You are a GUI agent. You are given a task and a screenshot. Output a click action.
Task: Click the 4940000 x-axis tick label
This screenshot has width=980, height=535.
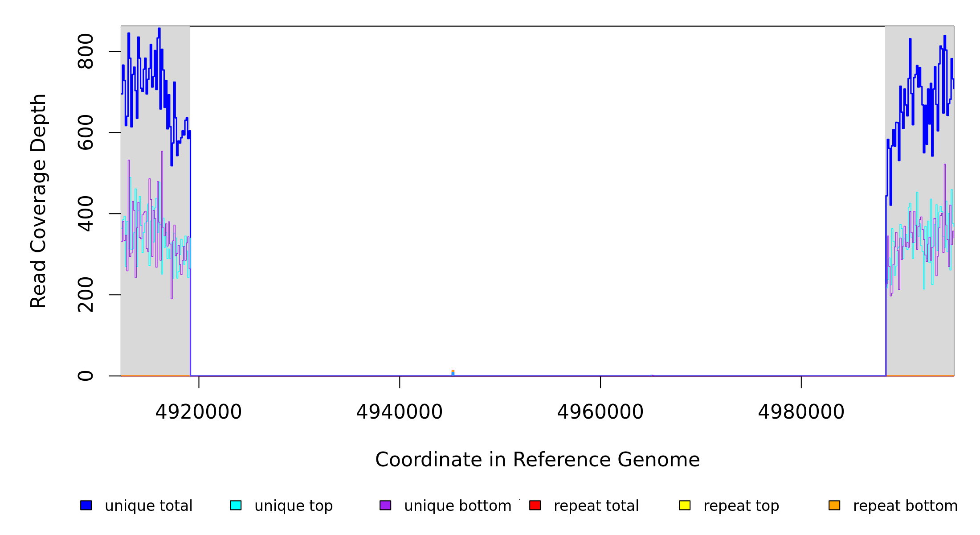pos(400,412)
